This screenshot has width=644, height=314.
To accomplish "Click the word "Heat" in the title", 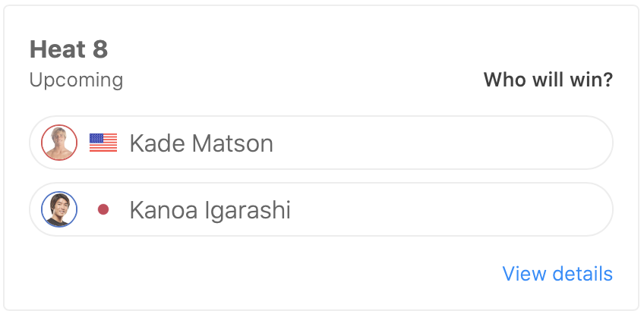I will (58, 50).
